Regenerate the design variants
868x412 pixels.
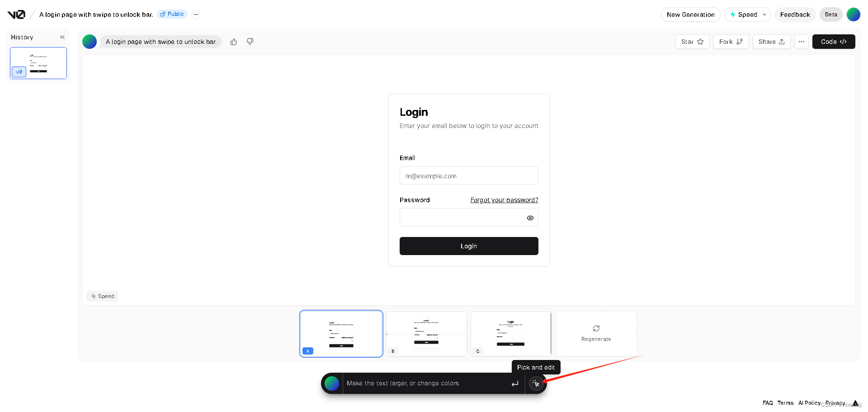596,334
